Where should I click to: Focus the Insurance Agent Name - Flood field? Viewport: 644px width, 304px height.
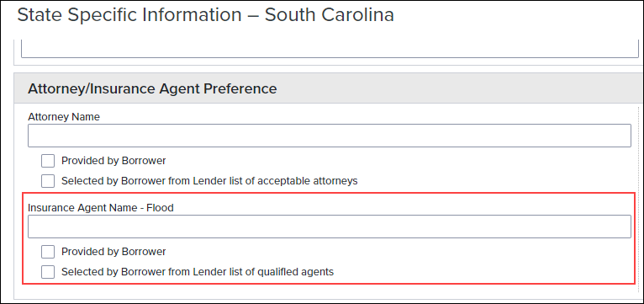coord(329,227)
